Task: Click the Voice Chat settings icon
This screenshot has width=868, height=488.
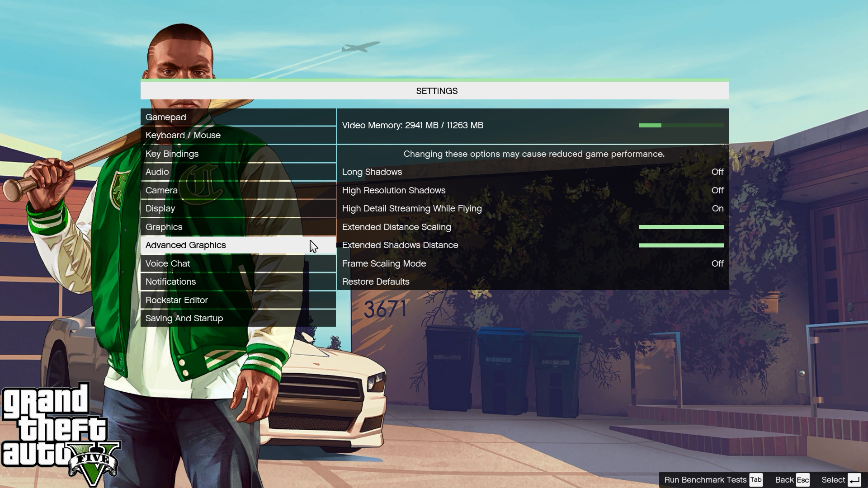Action: coord(168,263)
